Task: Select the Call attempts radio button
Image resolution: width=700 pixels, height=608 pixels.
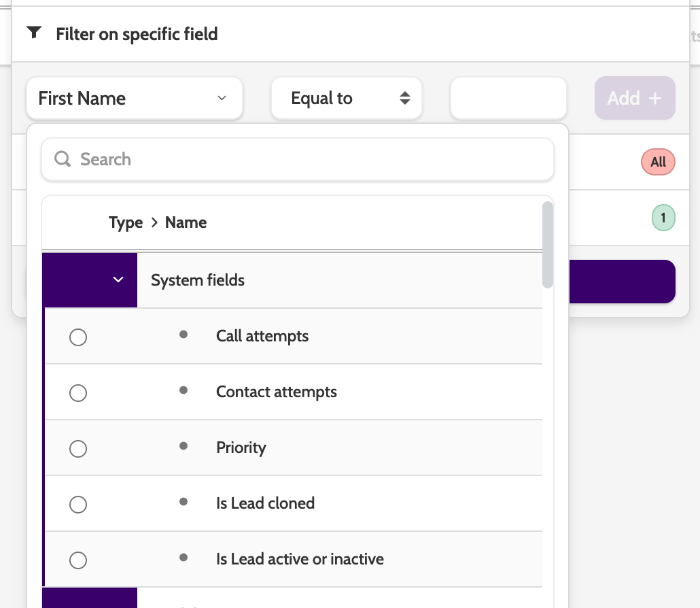Action: [78, 337]
